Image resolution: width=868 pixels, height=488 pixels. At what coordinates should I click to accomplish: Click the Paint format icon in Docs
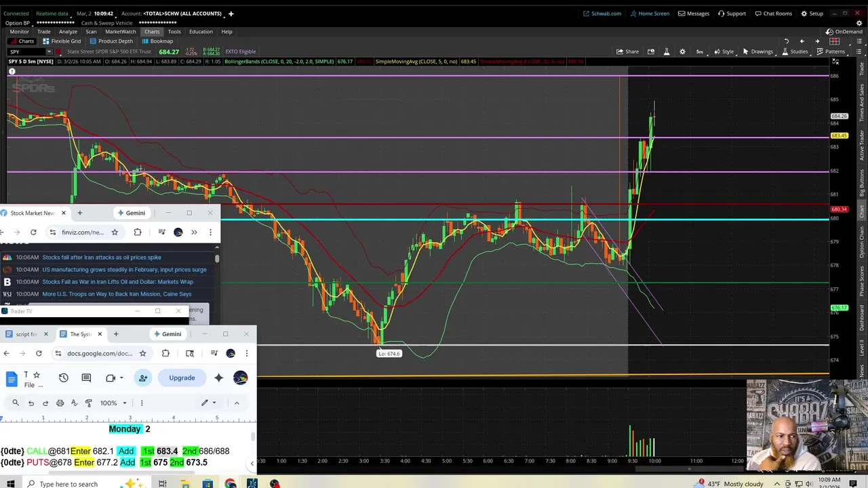89,403
